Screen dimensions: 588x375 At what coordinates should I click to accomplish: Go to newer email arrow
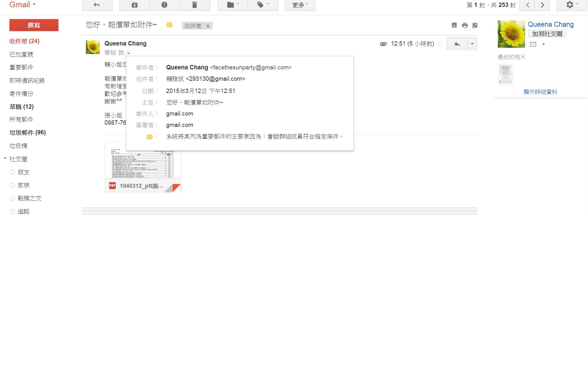tap(528, 5)
